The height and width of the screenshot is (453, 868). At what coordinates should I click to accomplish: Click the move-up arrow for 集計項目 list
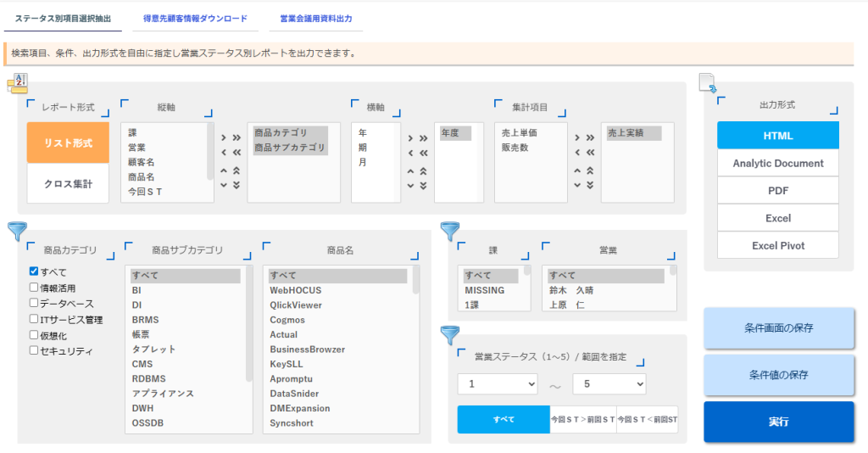coord(576,170)
